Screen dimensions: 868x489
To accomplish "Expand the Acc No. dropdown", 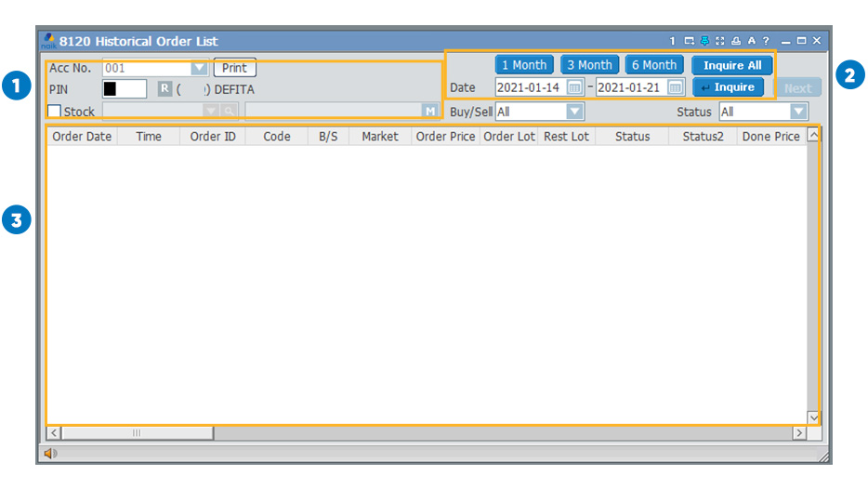I will (199, 68).
